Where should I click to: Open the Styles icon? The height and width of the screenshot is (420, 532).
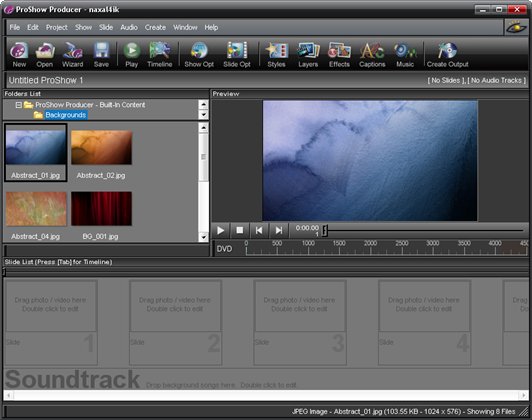pyautogui.click(x=277, y=54)
